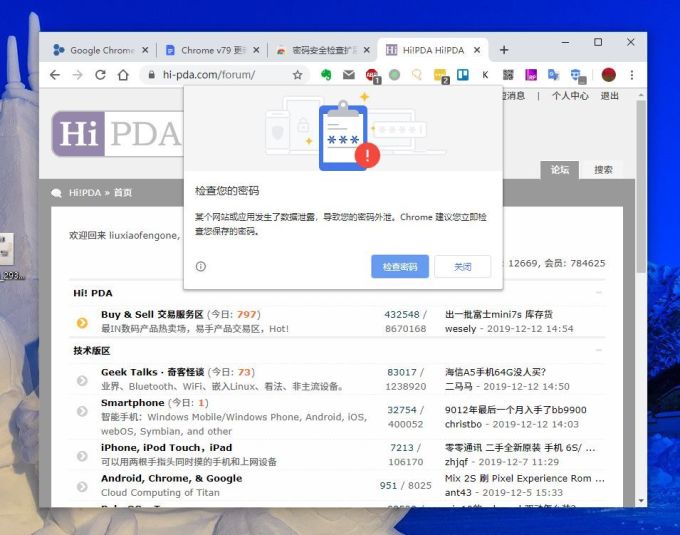
Task: Click the Hi!PDA breadcrumb link
Action: pyautogui.click(x=85, y=192)
